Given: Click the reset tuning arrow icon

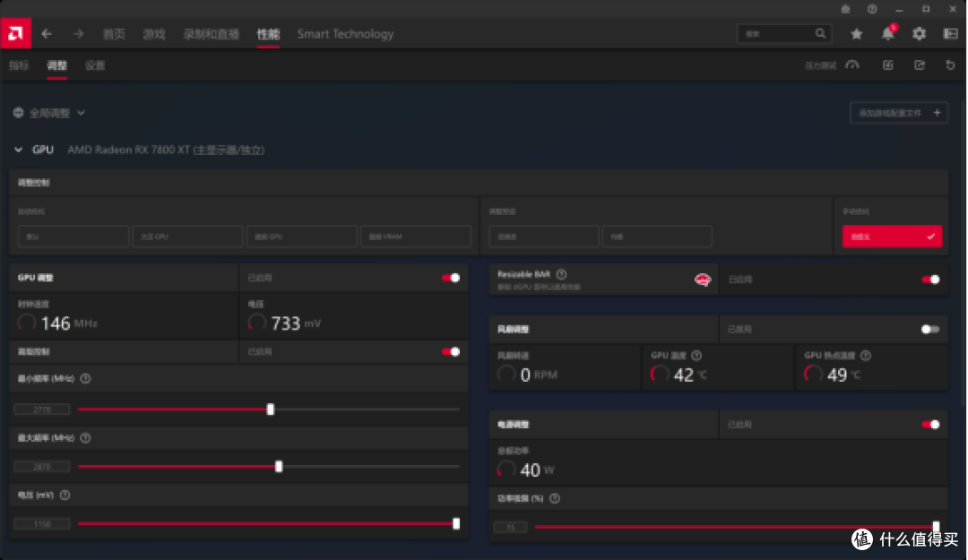Looking at the screenshot, I should pos(951,65).
